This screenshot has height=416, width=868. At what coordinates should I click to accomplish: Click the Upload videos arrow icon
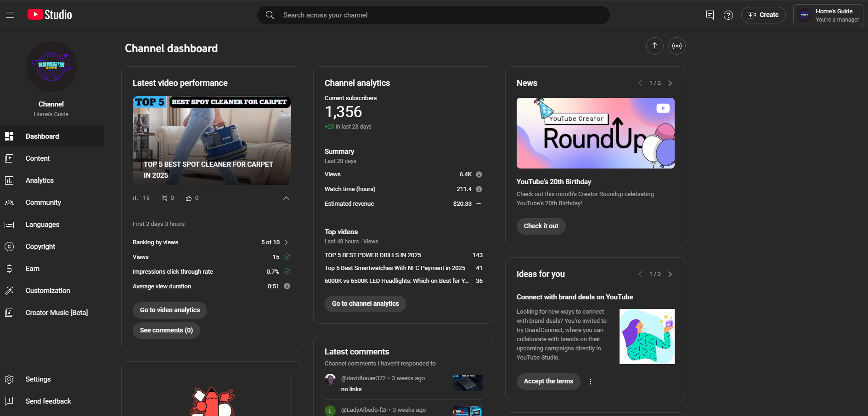(655, 46)
